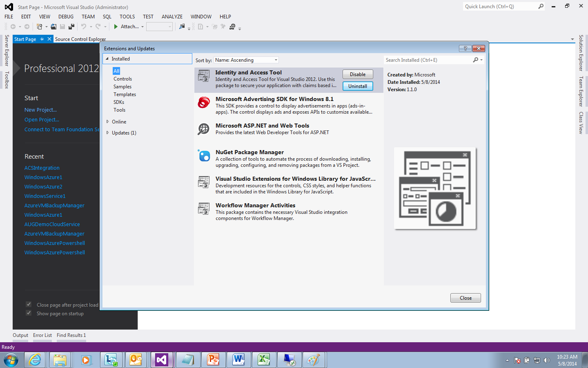
Task: Click the Redo toolbar icon
Action: click(x=98, y=27)
